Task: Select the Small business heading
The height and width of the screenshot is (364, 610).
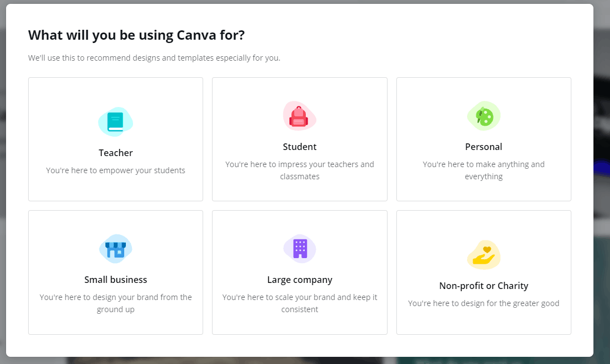Action: point(115,280)
